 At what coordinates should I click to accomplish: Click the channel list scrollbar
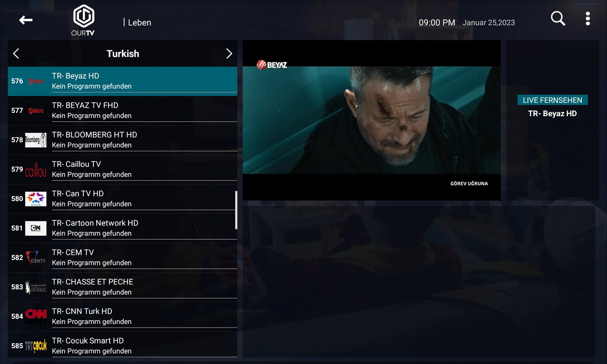pos(236,210)
